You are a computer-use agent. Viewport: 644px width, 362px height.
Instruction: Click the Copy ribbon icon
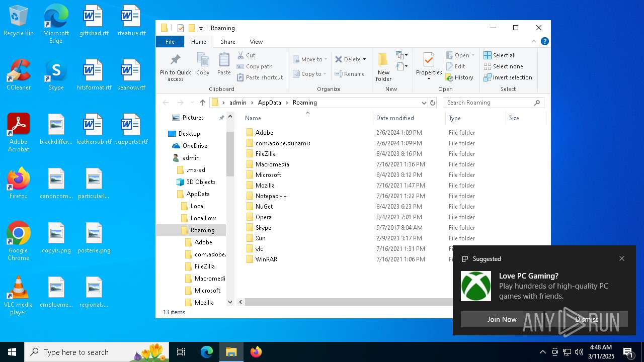(203, 64)
